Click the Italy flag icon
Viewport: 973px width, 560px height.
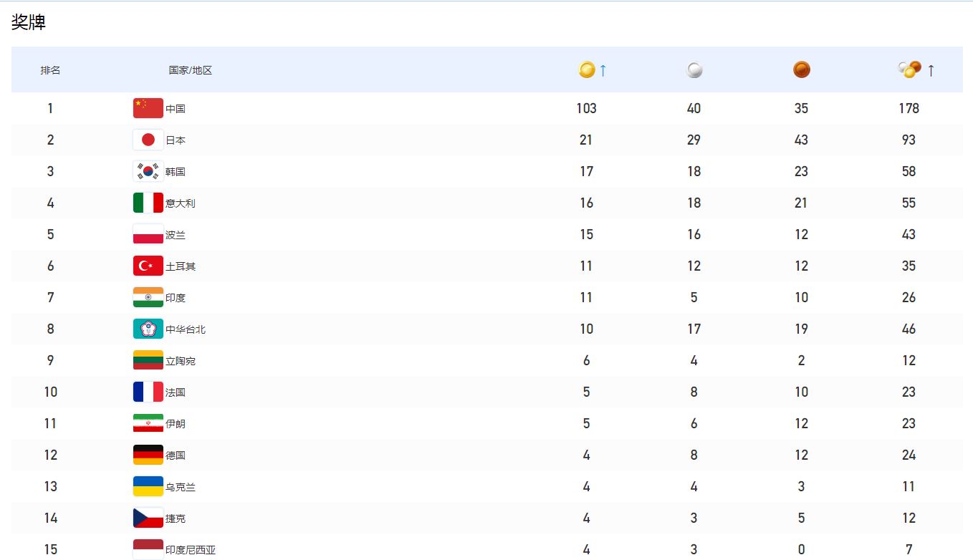tap(148, 203)
